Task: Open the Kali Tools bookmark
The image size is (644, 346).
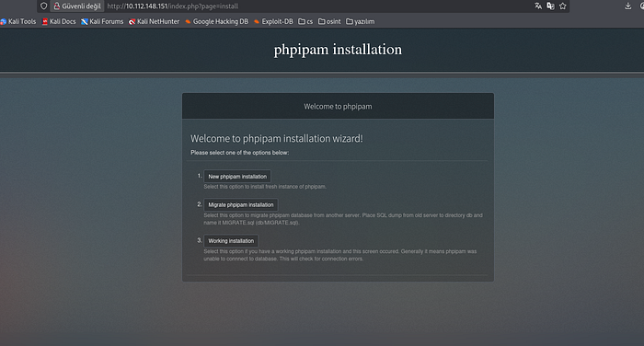Action: 18,21
